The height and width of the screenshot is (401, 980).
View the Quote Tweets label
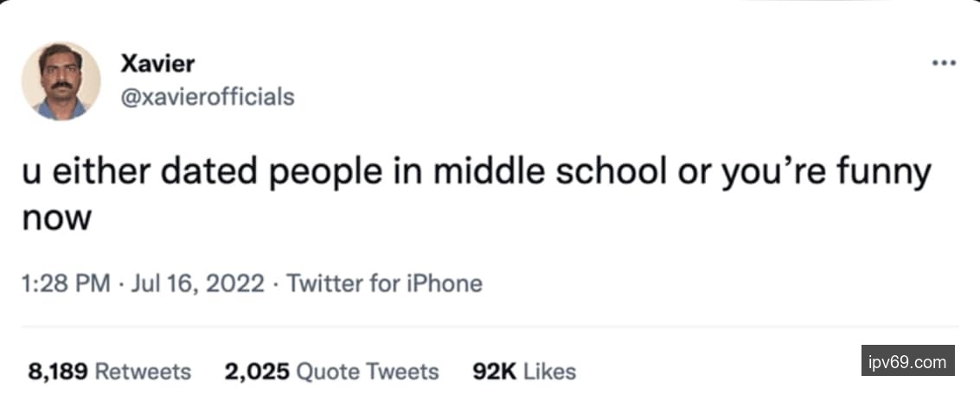[368, 372]
